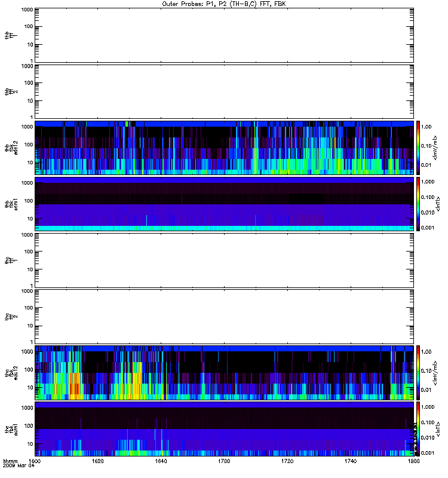Click the thc fbk edc12 spectrogram panel
Viewport: 448px width, 478px height.
[224, 373]
